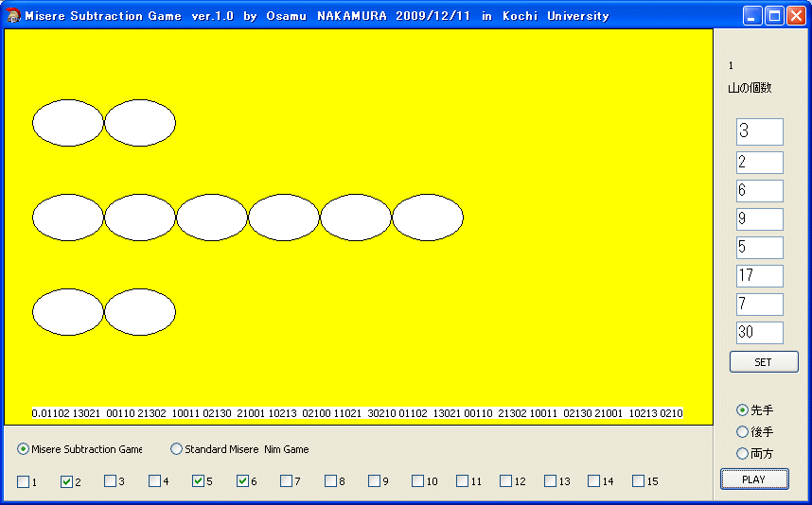
Task: Check the subtraction number 3 checkbox
Action: (111, 481)
